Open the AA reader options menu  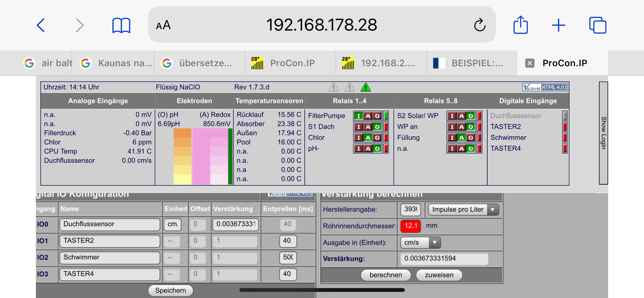[x=163, y=25]
